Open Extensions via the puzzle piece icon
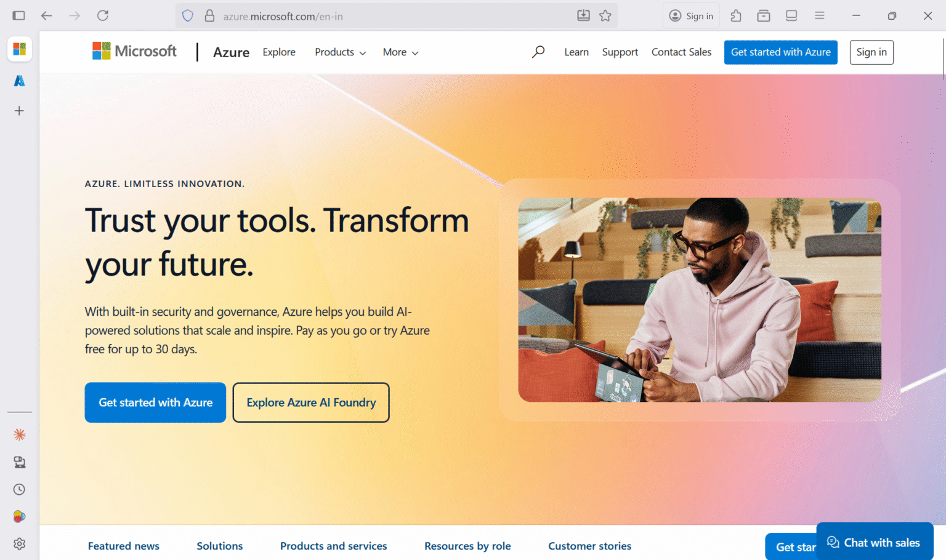The image size is (946, 560). 735,16
